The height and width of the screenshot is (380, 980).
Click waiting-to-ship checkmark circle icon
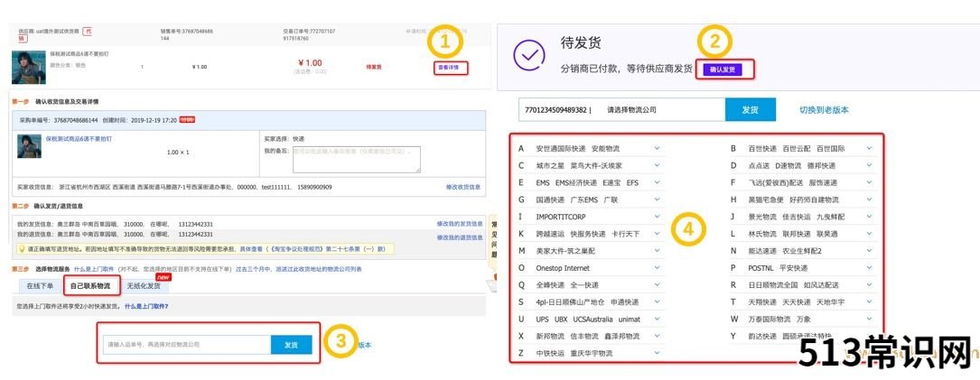click(529, 54)
